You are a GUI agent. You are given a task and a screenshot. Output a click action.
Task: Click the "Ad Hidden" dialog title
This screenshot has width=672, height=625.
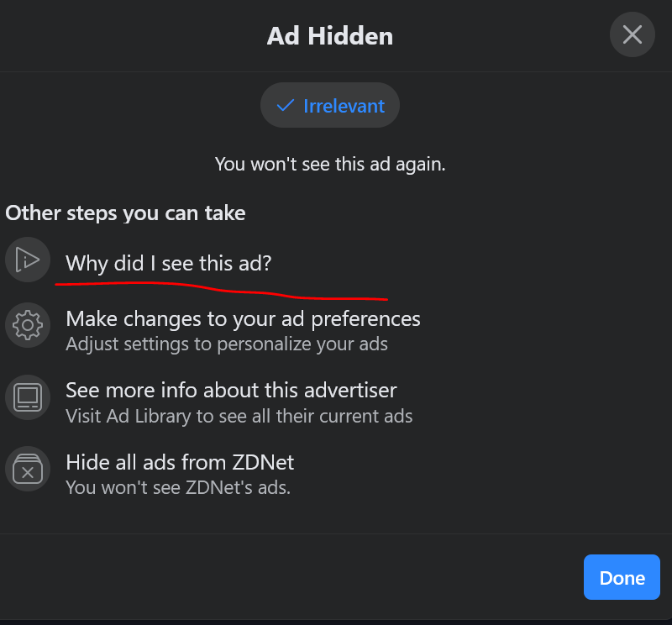[x=330, y=35]
